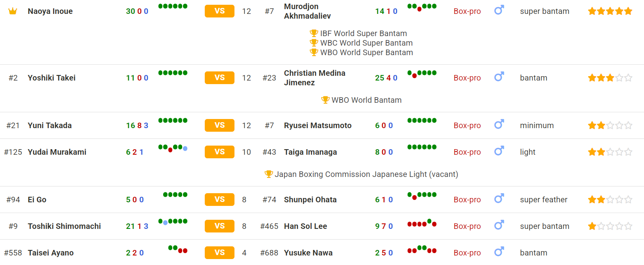The image size is (644, 265).
Task: Click the male gender icon in Yuni Takada row
Action: 499,124
